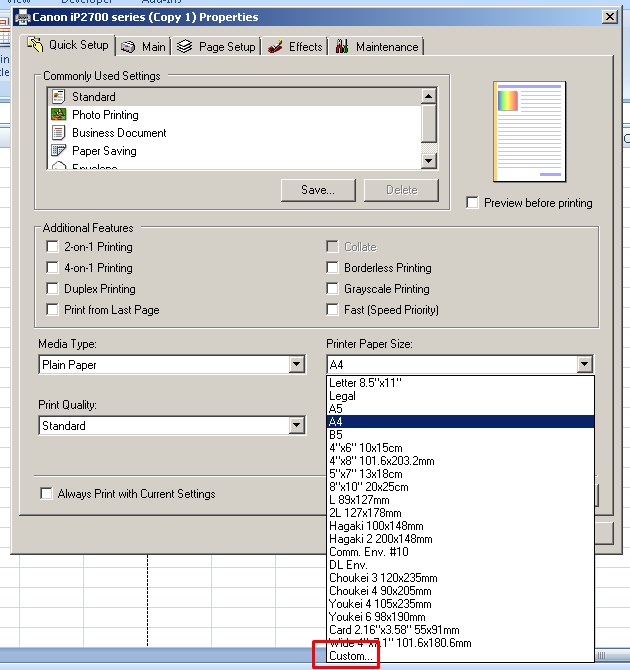Enable 4-on-1 Printing checkbox
Screen dimensions: 630x670
52,267
